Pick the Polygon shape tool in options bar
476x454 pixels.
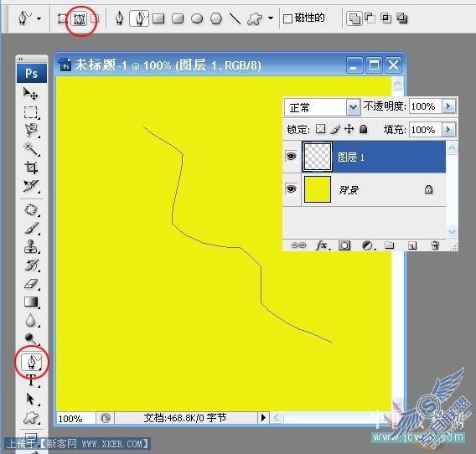coord(216,18)
